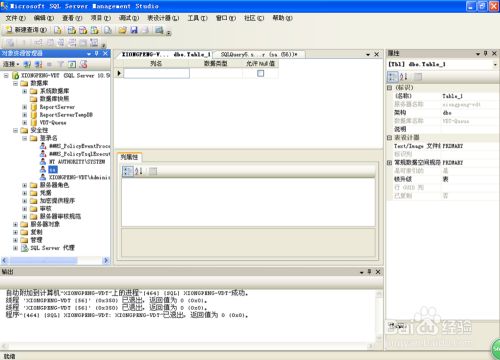Close the active document tab with X

377,54
